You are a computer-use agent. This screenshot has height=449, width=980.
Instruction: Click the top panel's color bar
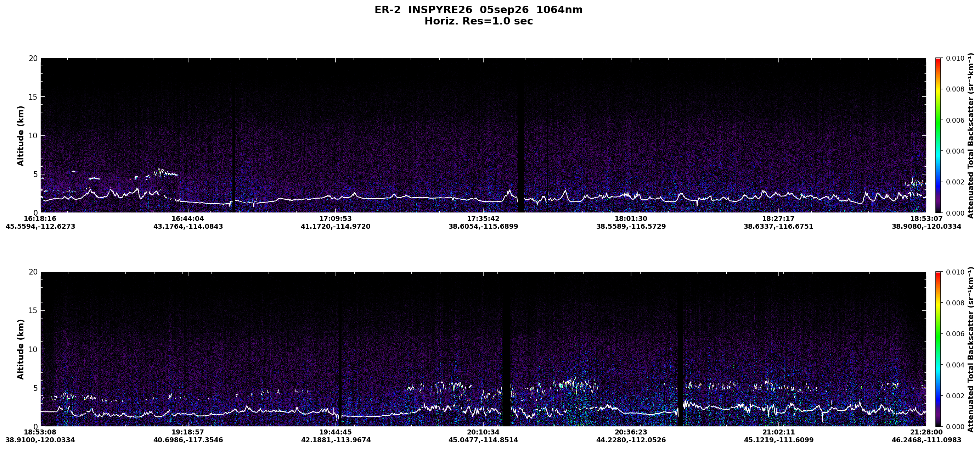938,135
